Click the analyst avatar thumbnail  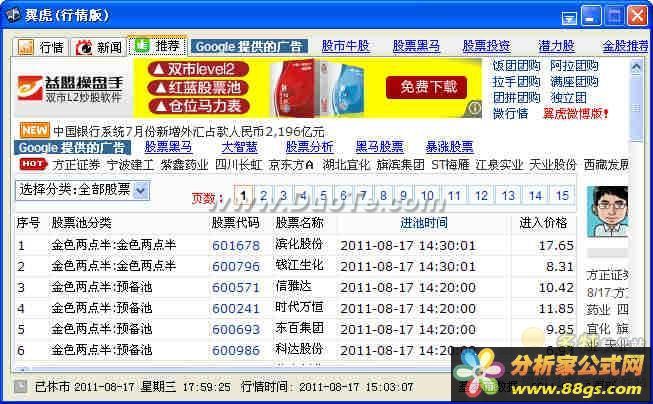coord(607,212)
